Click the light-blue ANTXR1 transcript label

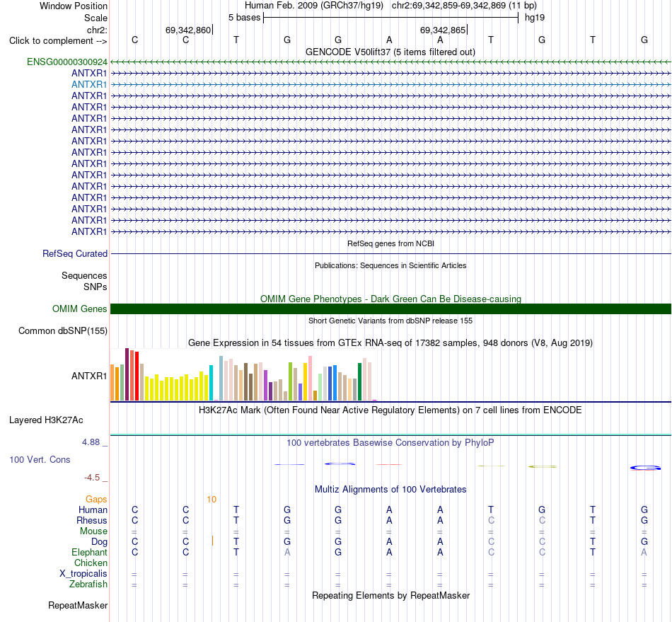point(89,84)
